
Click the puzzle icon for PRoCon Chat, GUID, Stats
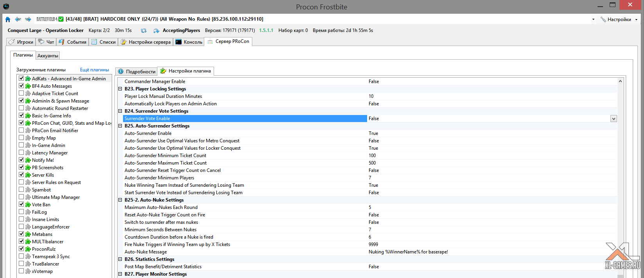point(28,123)
